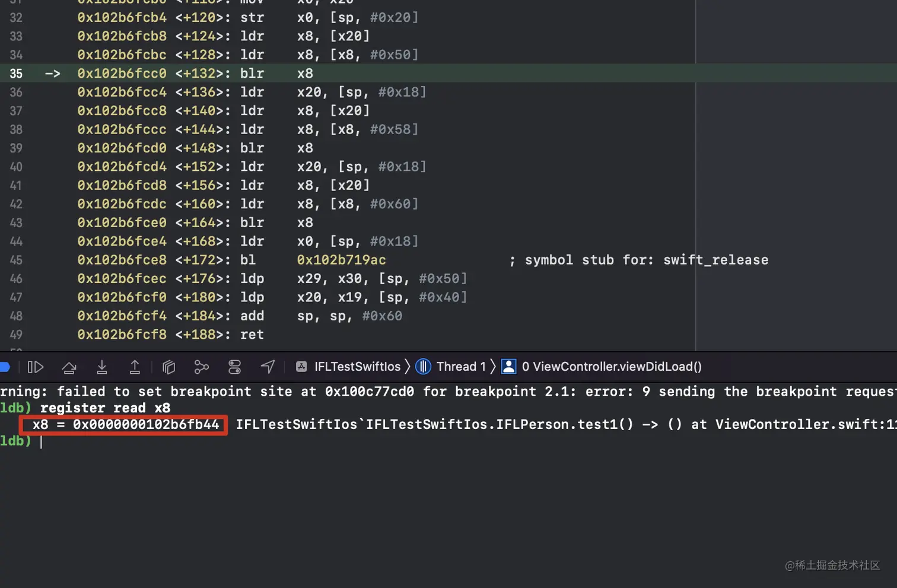
Task: Click the Step Over button
Action: point(69,367)
